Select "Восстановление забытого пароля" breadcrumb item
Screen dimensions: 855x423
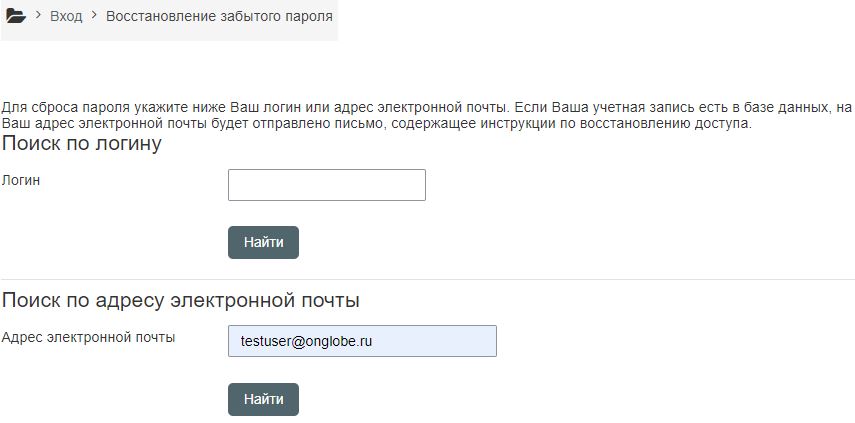coord(219,17)
